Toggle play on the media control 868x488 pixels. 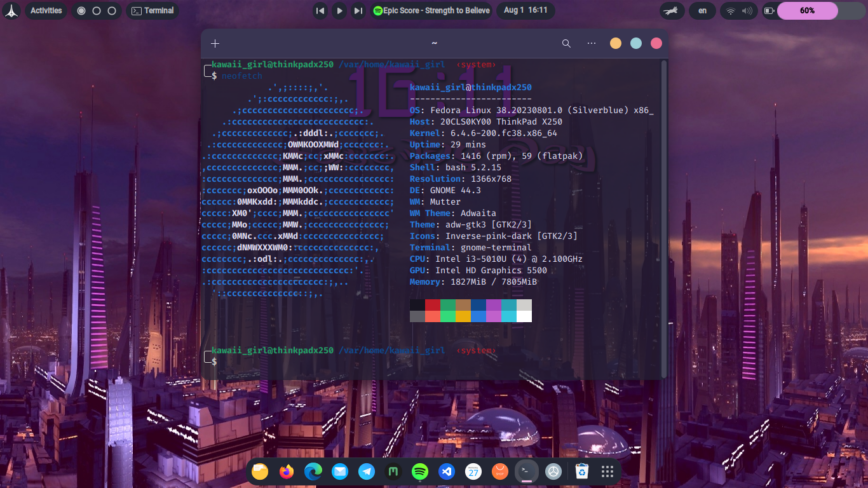[x=339, y=11]
